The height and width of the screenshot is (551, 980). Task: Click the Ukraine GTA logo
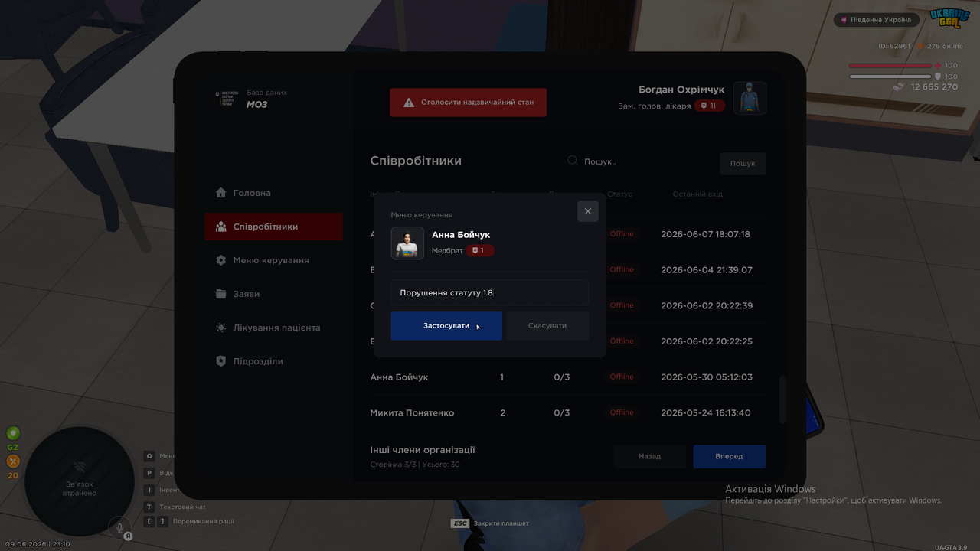[x=949, y=19]
